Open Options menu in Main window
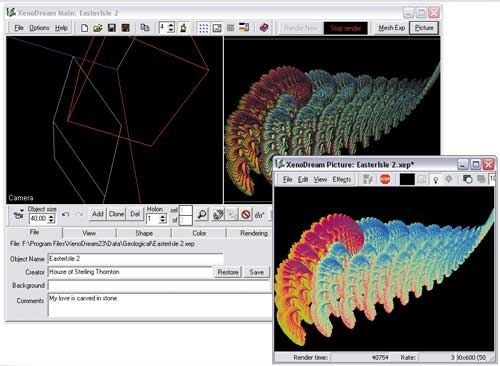The height and width of the screenshot is (366, 500). [x=39, y=28]
